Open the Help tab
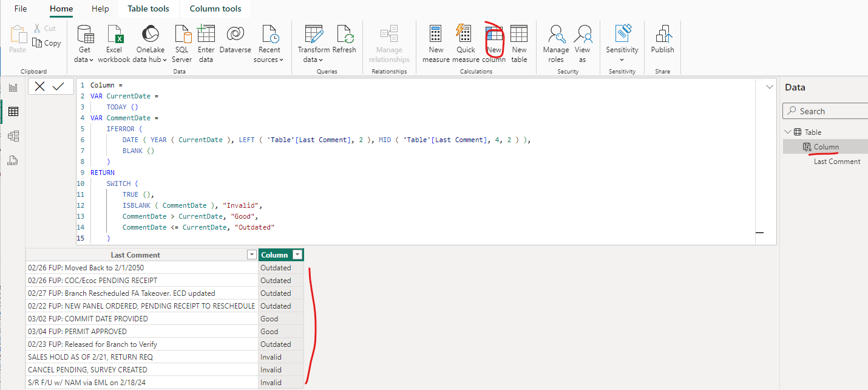This screenshot has height=390, width=868. coord(100,9)
